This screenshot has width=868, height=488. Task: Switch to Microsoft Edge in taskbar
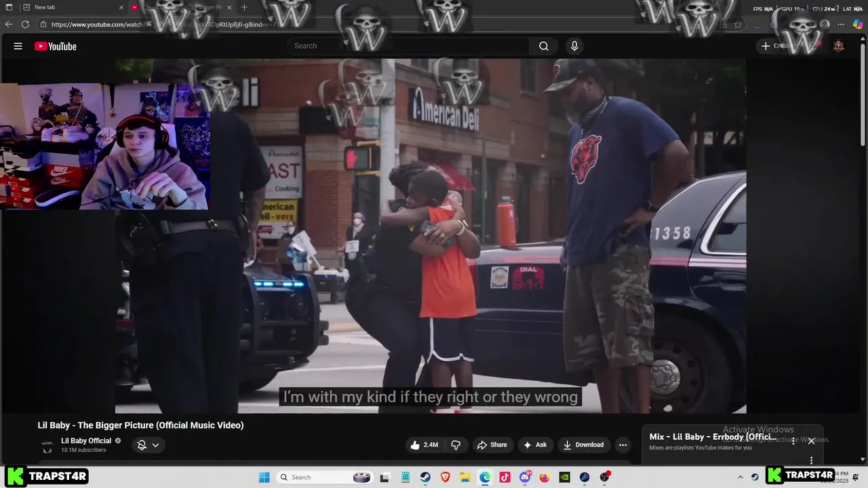click(x=485, y=477)
